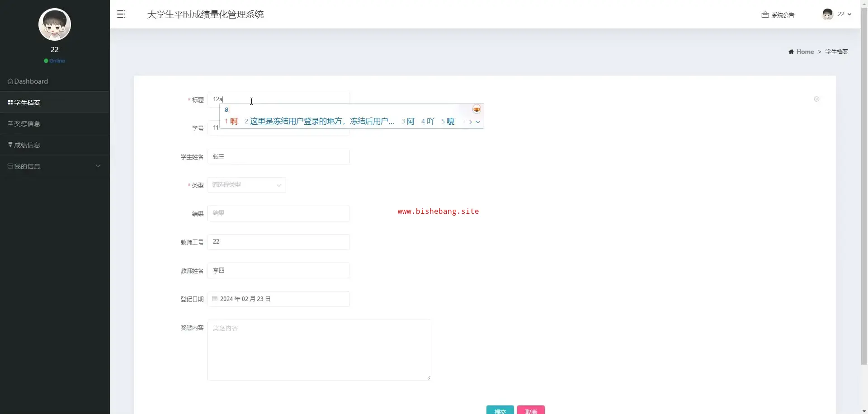This screenshot has height=414, width=868.
Task: Click the Dashboard home icon in sidebar
Action: pyautogui.click(x=10, y=81)
